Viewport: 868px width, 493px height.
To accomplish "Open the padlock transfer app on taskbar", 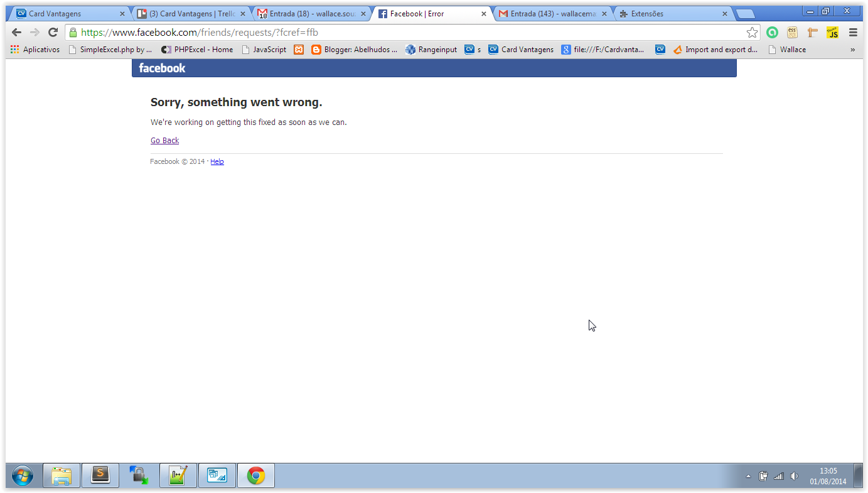I will tap(139, 475).
